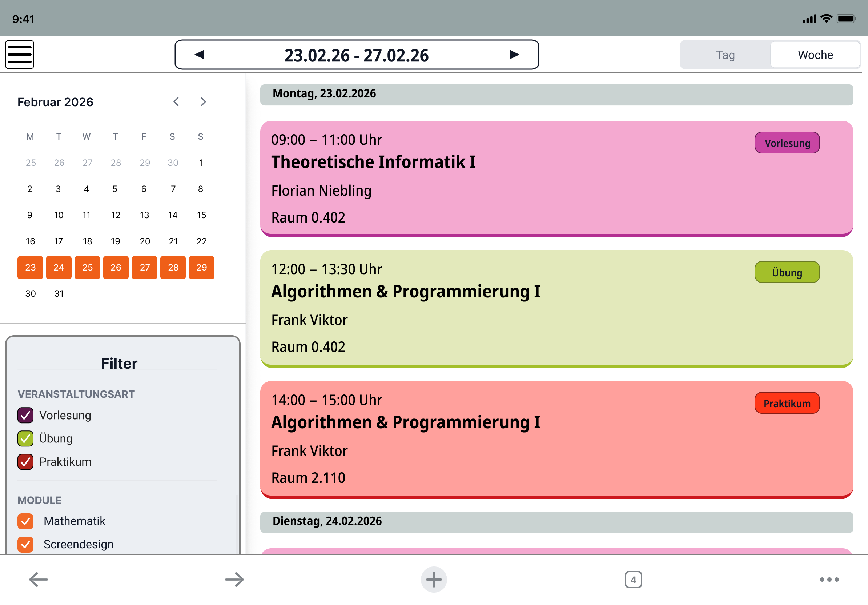Toggle the Übung filter checkbox
This screenshot has height=605, width=868.
(x=25, y=438)
